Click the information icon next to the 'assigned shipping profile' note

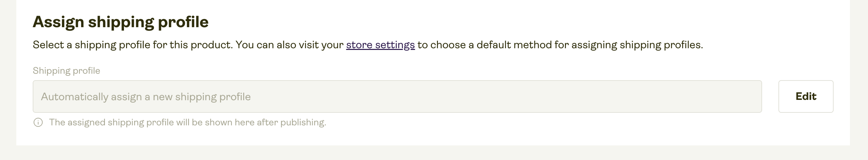coord(38,123)
